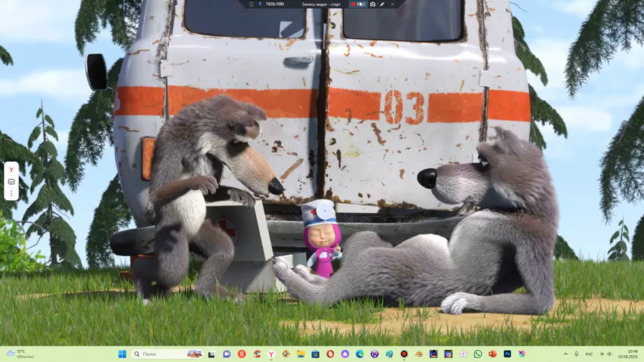Click the Поиск taskbar search field
Viewport: 644px width, 362px height.
click(x=167, y=354)
